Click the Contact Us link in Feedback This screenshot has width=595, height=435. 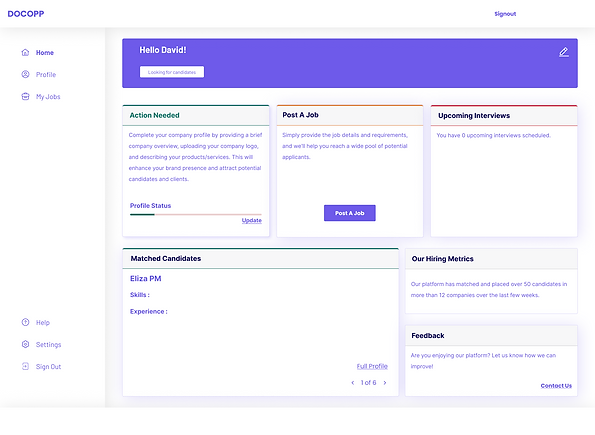click(556, 386)
